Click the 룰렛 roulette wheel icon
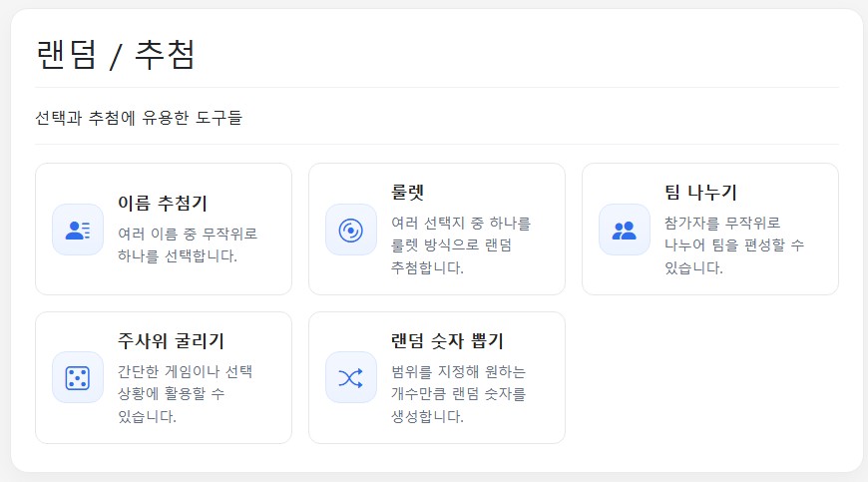 tap(351, 230)
